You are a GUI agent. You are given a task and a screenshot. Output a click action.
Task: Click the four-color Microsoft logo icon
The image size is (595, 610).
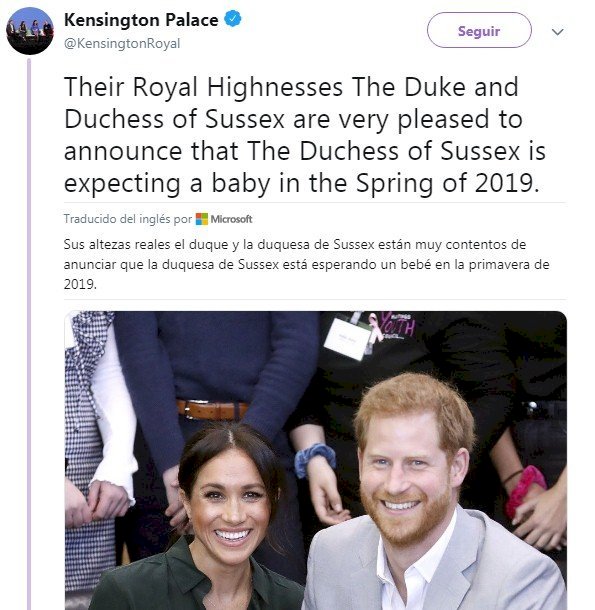point(202,219)
